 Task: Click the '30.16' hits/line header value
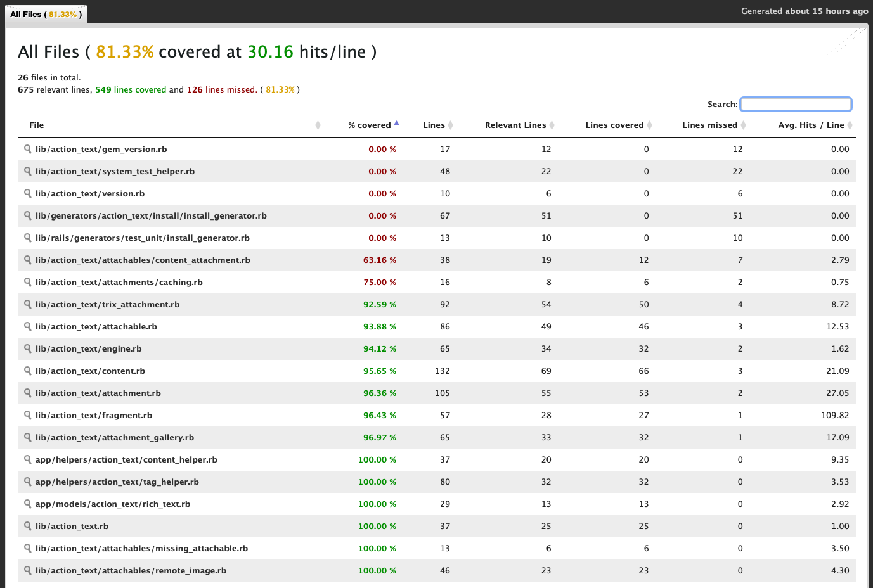(x=270, y=52)
